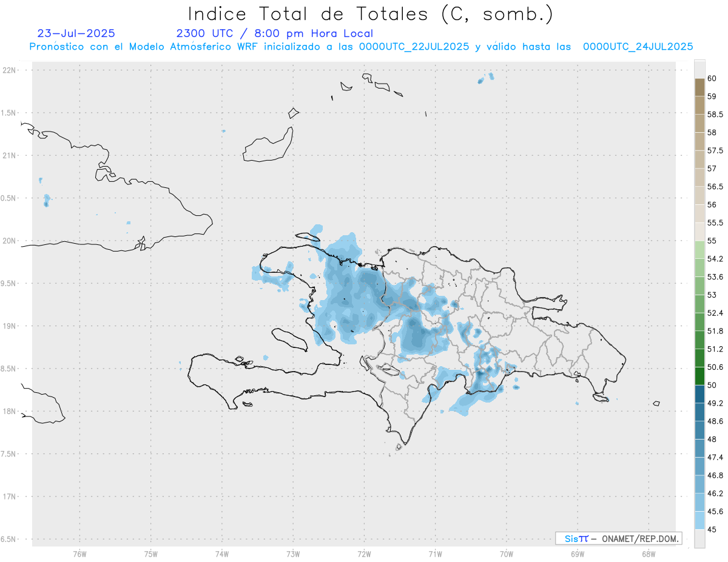Click the colorbar label "55.5"
This screenshot has width=728, height=562.
tap(715, 223)
